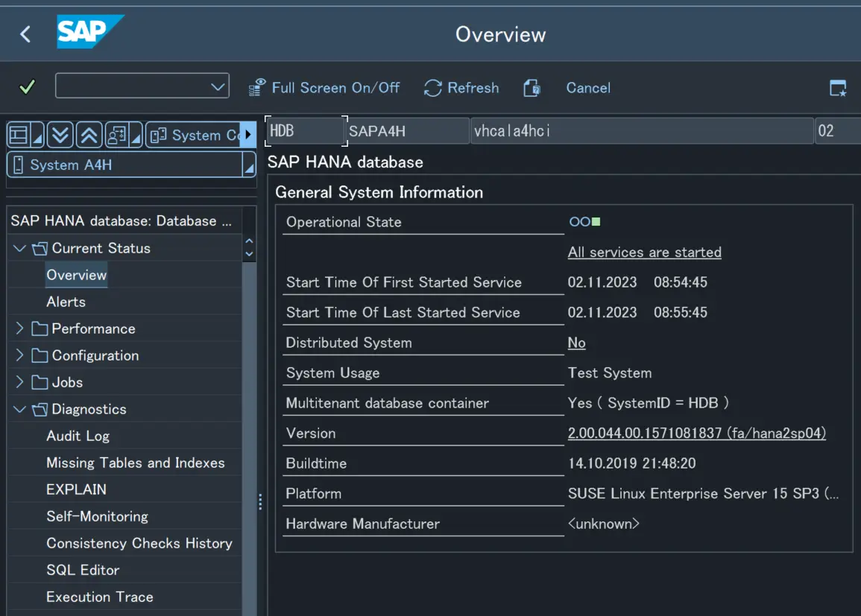This screenshot has width=861, height=616.
Task: Click the last service start time 08:55:45
Action: (681, 313)
